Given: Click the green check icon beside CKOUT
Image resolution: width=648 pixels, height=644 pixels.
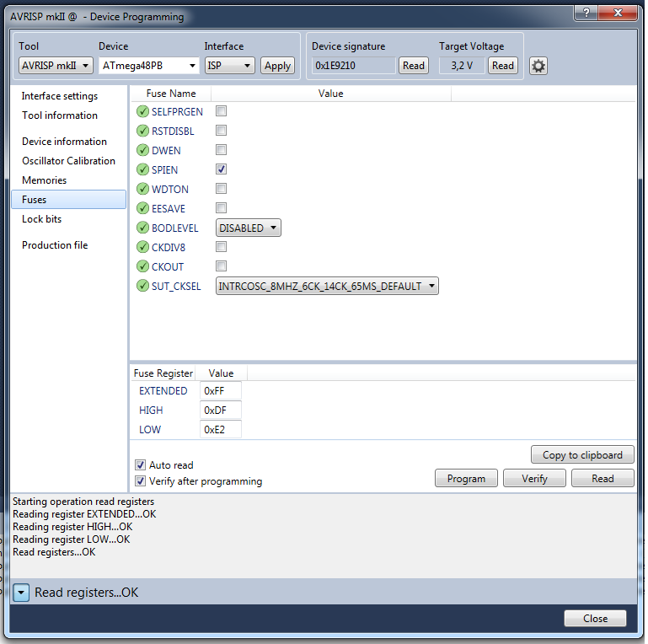Looking at the screenshot, I should pyautogui.click(x=142, y=266).
